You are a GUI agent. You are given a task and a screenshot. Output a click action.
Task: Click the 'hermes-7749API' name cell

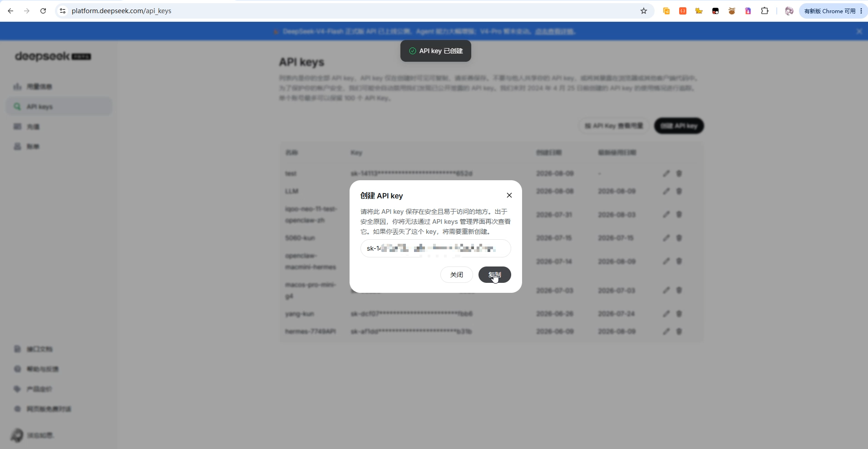[311, 331]
